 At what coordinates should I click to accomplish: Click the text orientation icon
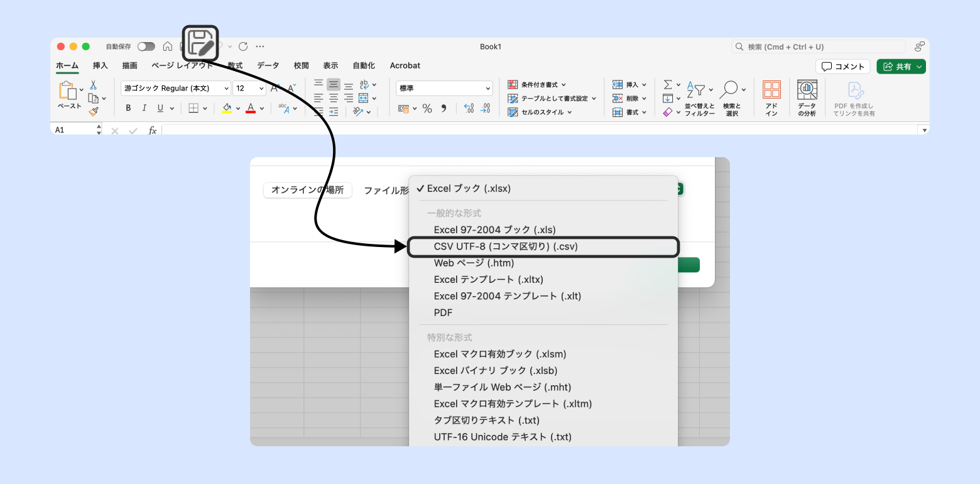click(x=358, y=112)
